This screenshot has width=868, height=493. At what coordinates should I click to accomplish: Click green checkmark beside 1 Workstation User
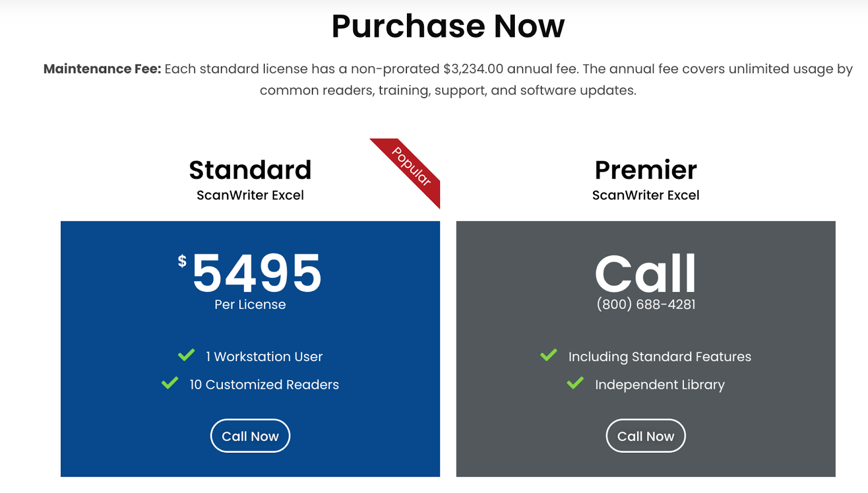(x=186, y=355)
